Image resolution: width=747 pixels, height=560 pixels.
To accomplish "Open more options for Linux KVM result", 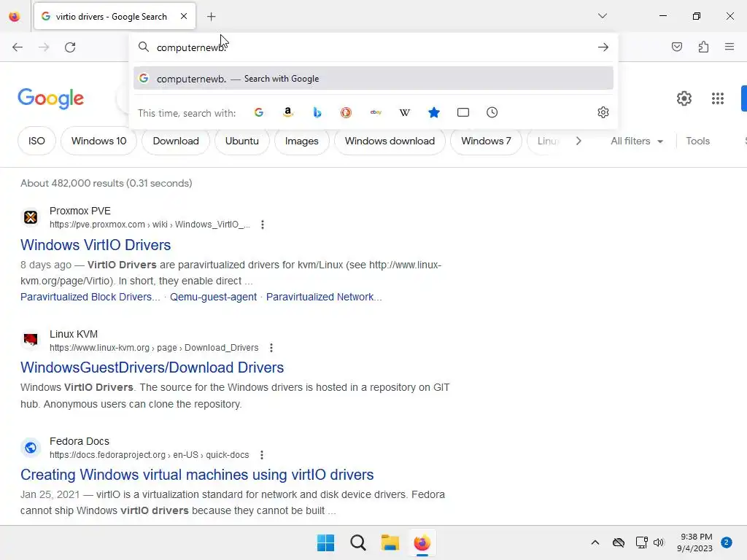I will (x=271, y=348).
